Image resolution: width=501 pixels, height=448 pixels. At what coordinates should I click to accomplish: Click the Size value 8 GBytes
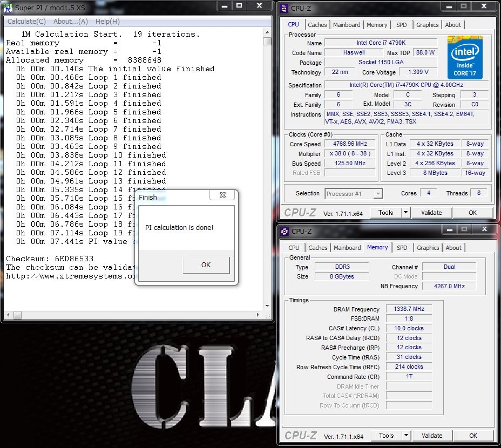coord(342,276)
